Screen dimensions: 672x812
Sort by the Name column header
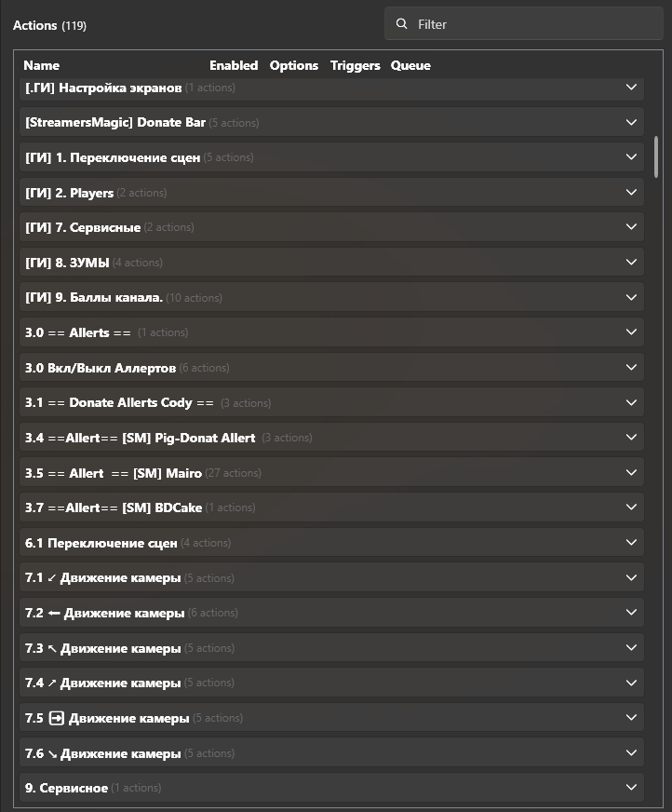pos(41,65)
